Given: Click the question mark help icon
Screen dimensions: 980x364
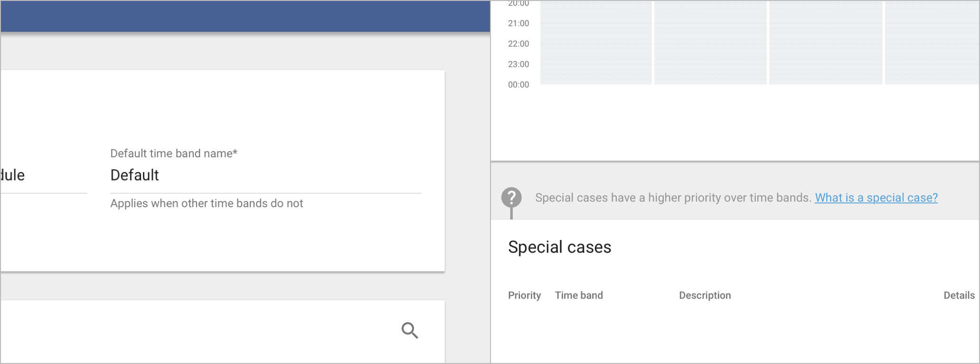Looking at the screenshot, I should (511, 197).
